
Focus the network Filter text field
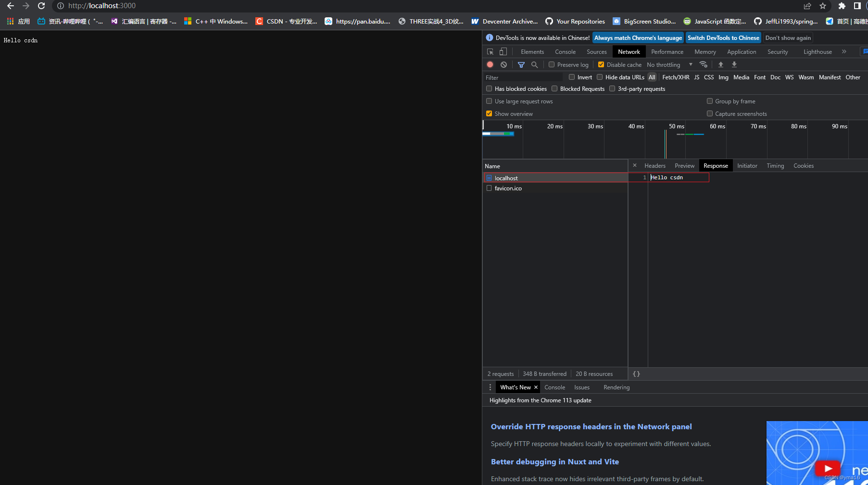coord(523,77)
